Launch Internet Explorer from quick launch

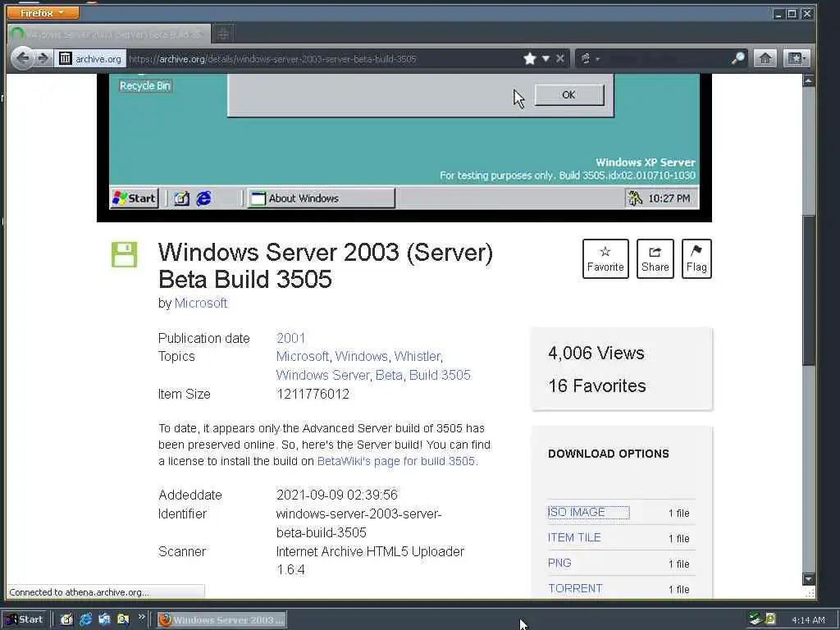point(85,620)
